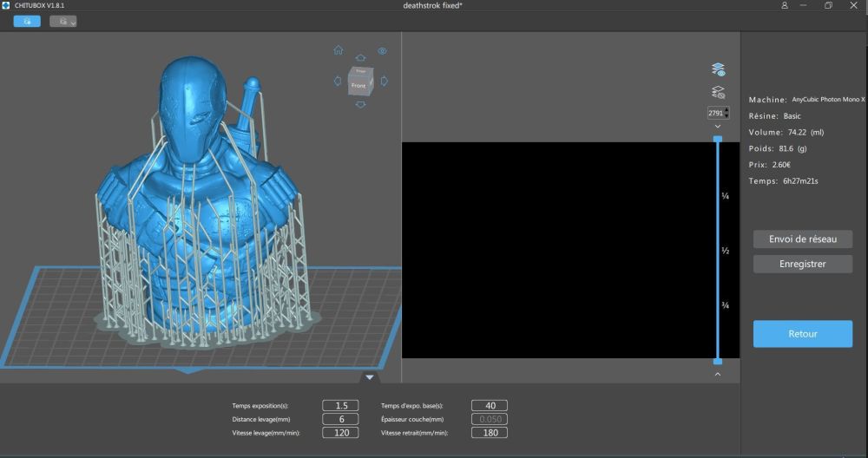This screenshot has height=458, width=868.
Task: Click the Épaisseur couche field showing 0.050
Action: point(490,419)
